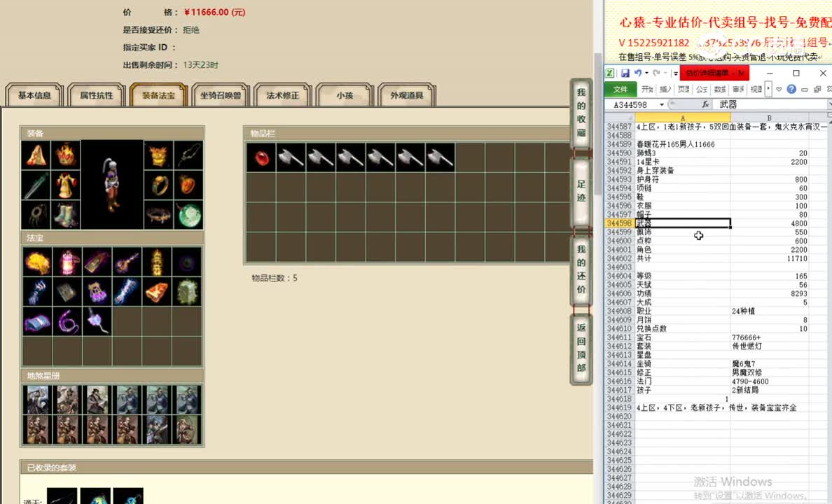
Task: Click the Excel undo icon
Action: click(637, 73)
